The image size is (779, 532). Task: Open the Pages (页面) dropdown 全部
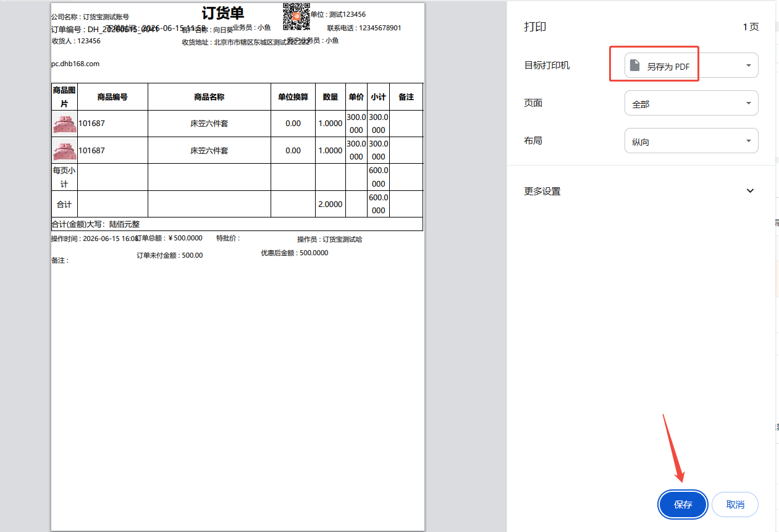tap(691, 104)
